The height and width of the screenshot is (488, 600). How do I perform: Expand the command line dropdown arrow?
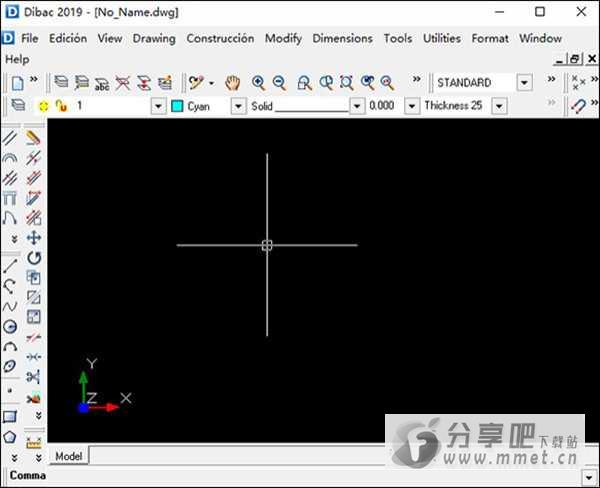click(x=589, y=477)
